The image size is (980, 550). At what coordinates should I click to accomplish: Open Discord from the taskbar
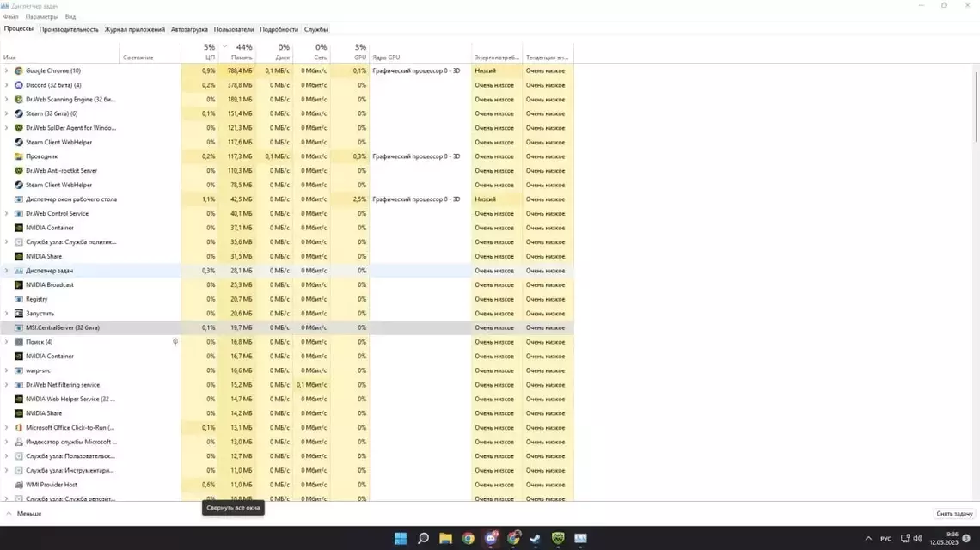point(491,538)
